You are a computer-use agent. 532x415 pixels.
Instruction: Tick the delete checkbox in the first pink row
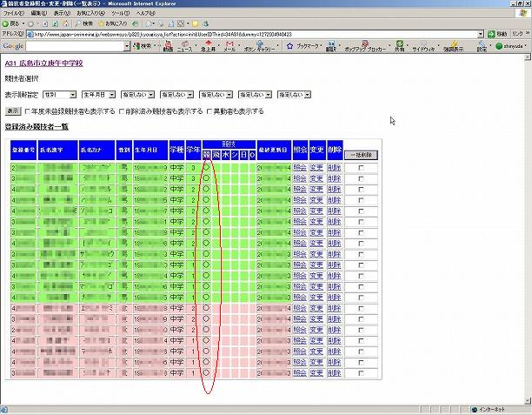coord(361,308)
